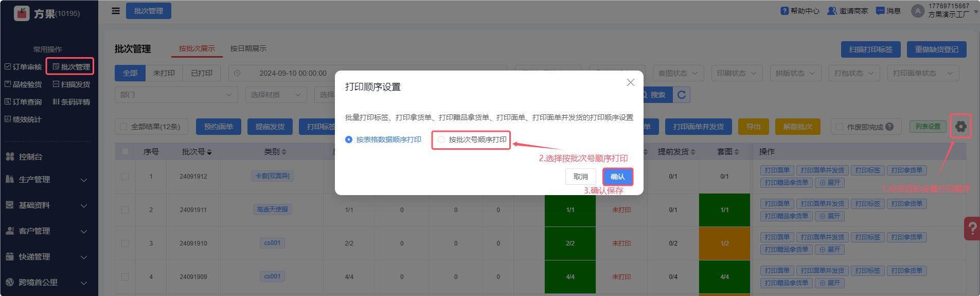Image resolution: width=980 pixels, height=296 pixels.
Task: Sort by 批次号 column arrows
Action: (209, 152)
